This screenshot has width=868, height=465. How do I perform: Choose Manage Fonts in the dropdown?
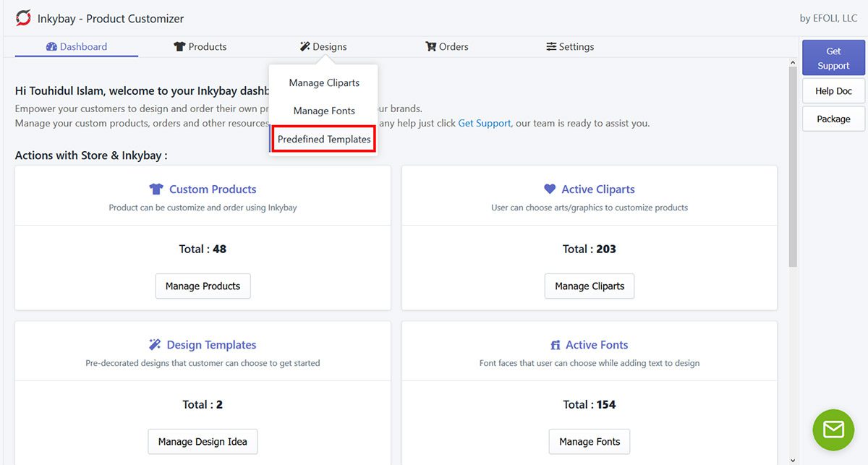coord(324,111)
